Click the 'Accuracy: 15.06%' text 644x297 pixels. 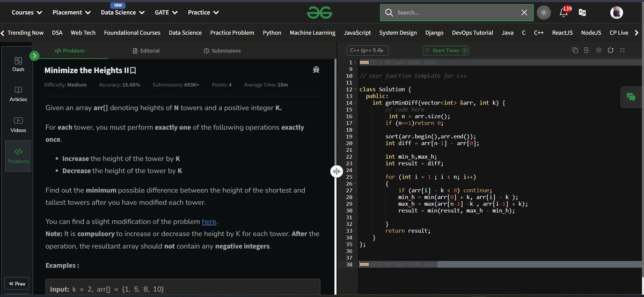pyautogui.click(x=120, y=85)
